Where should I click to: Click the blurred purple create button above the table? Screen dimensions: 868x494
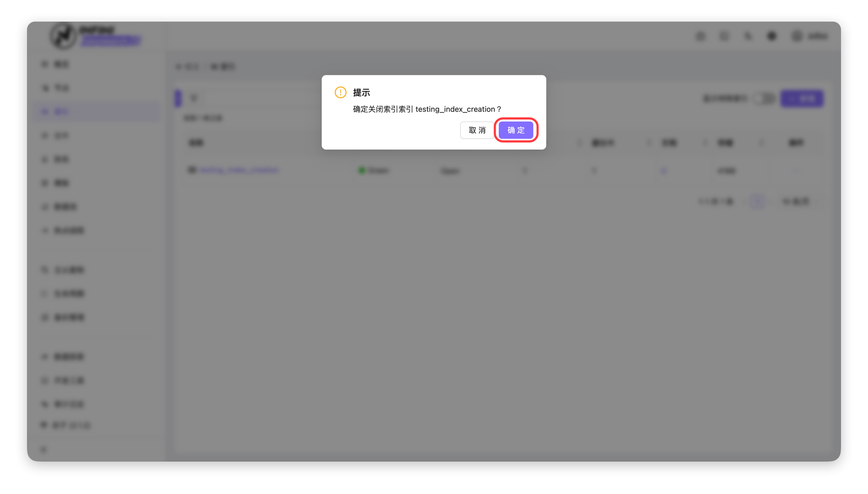(802, 99)
